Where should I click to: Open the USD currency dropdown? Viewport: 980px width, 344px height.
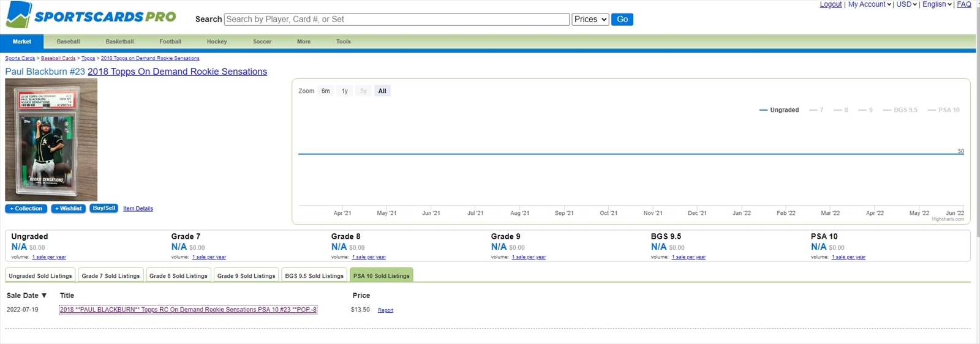point(907,4)
